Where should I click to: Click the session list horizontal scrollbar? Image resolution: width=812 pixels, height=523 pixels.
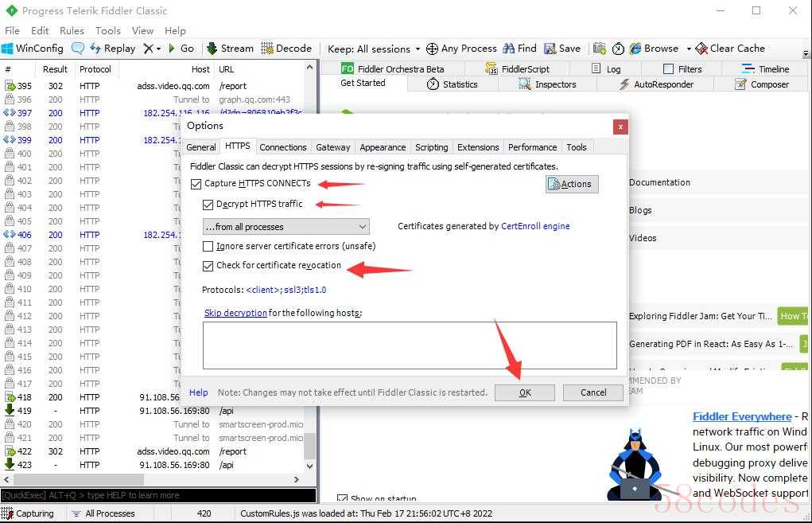tap(80, 480)
